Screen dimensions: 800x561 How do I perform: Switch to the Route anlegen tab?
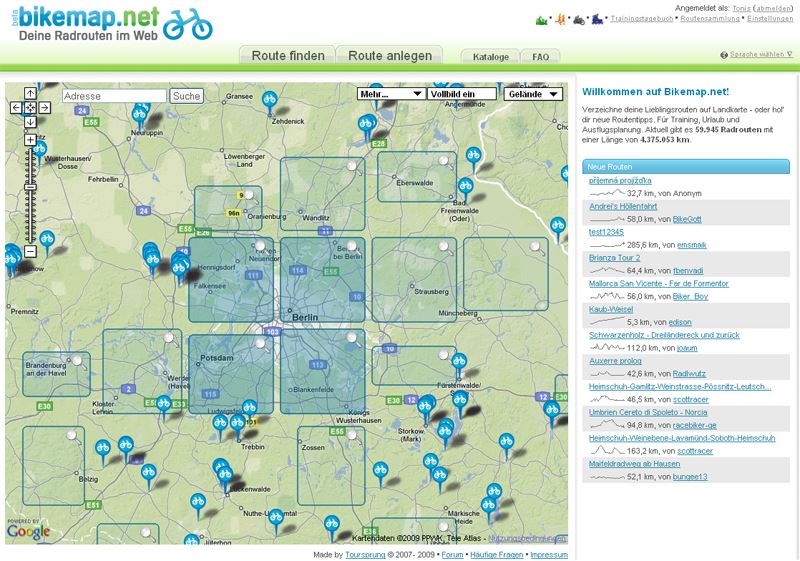(390, 55)
